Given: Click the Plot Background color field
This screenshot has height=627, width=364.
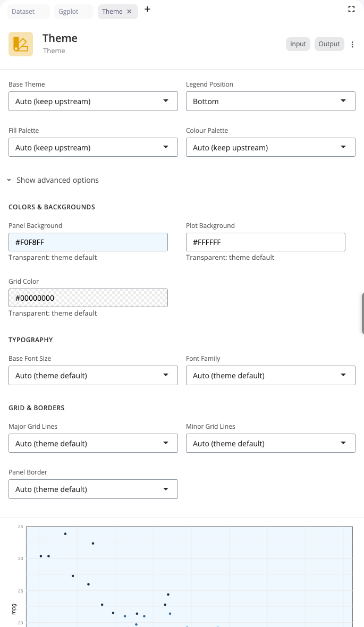Looking at the screenshot, I should tap(266, 242).
